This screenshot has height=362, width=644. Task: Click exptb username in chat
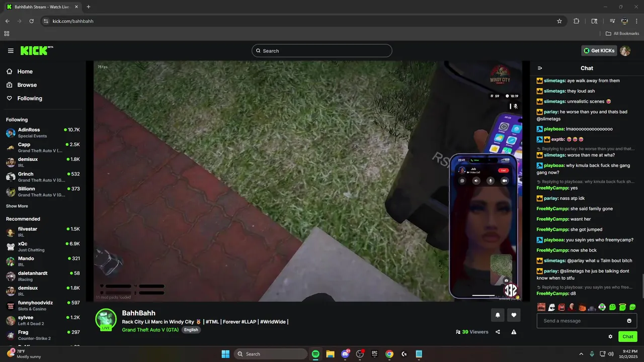point(557,139)
